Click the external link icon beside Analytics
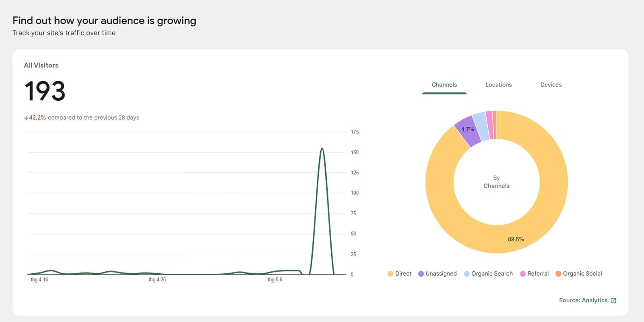This screenshot has width=644, height=322. coord(613,301)
